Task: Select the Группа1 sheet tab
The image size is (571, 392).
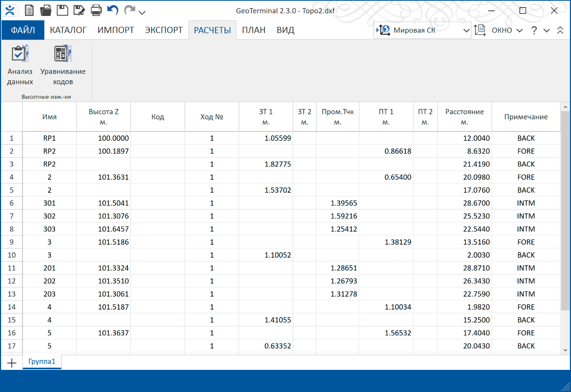Action: [x=42, y=362]
